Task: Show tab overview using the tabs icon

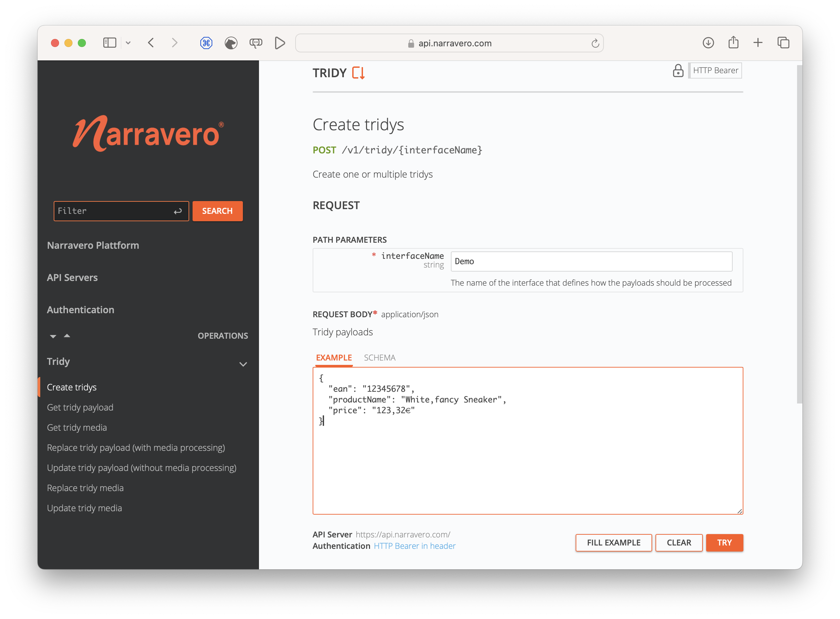Action: tap(783, 43)
